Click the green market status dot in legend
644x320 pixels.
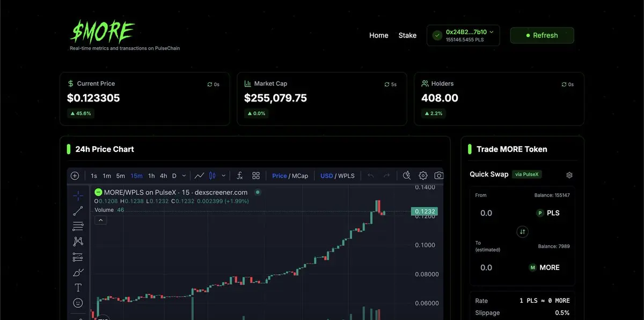(x=258, y=192)
